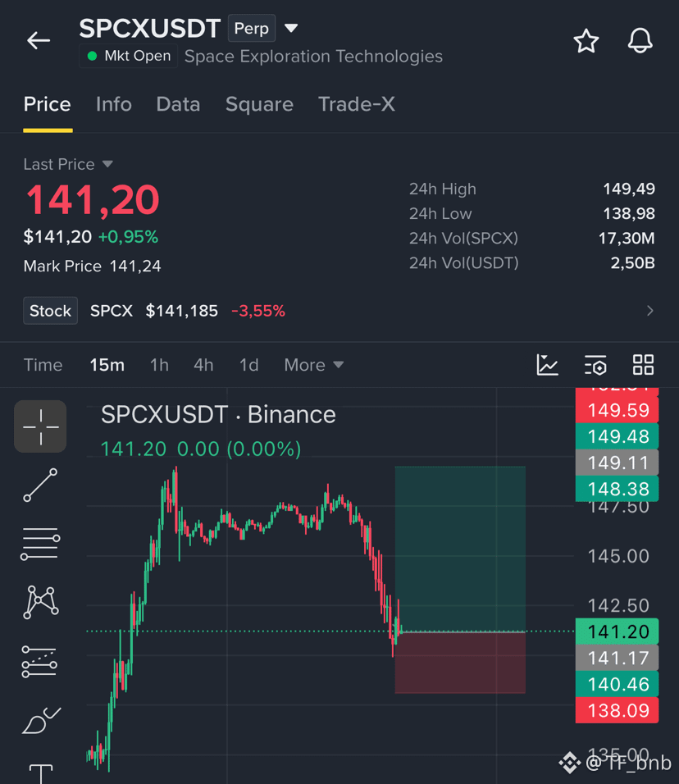The width and height of the screenshot is (679, 784).
Task: Switch to the Price tab
Action: [48, 104]
